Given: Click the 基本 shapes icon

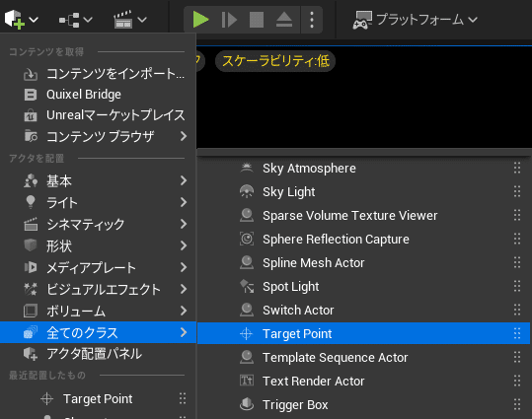Looking at the screenshot, I should [31, 180].
